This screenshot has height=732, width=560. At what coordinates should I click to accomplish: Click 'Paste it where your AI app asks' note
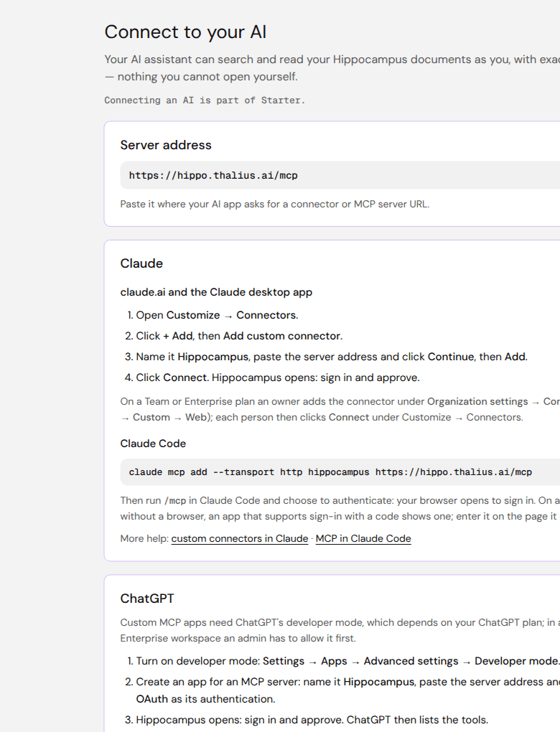pos(275,204)
